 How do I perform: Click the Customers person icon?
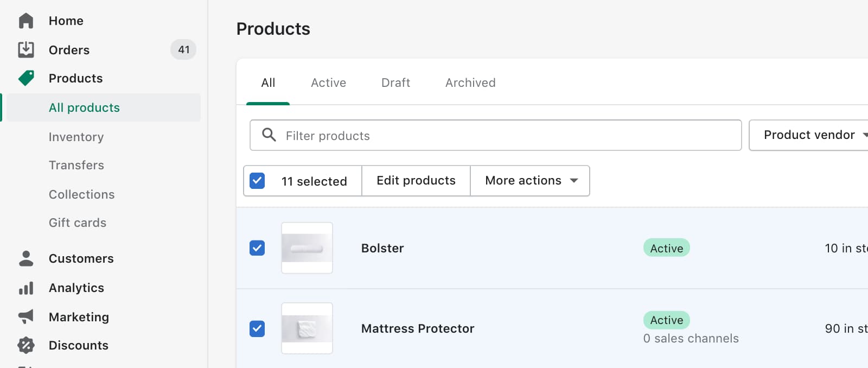(26, 258)
